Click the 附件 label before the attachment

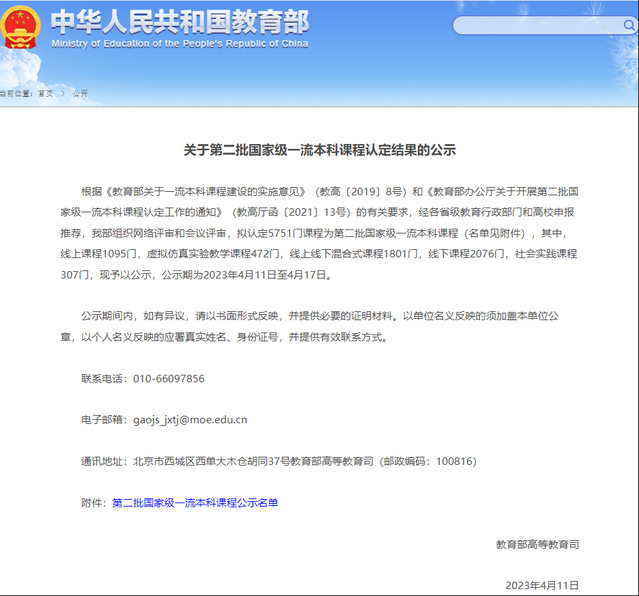click(x=93, y=502)
